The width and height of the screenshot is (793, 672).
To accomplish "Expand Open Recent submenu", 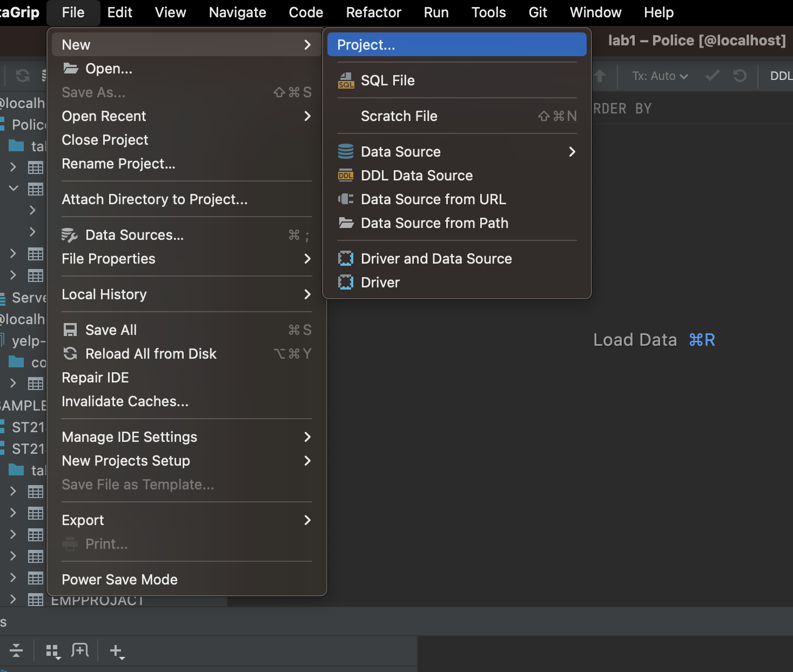I will click(x=187, y=116).
